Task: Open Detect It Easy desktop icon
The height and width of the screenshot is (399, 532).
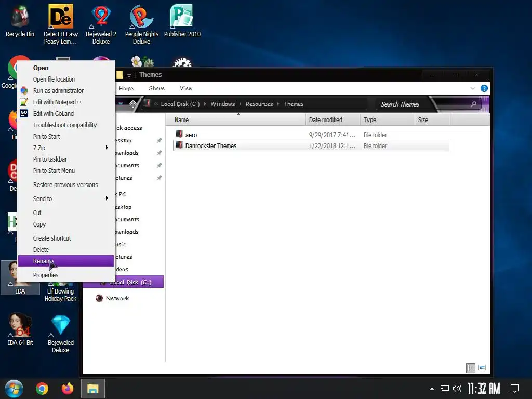Action: (x=60, y=24)
